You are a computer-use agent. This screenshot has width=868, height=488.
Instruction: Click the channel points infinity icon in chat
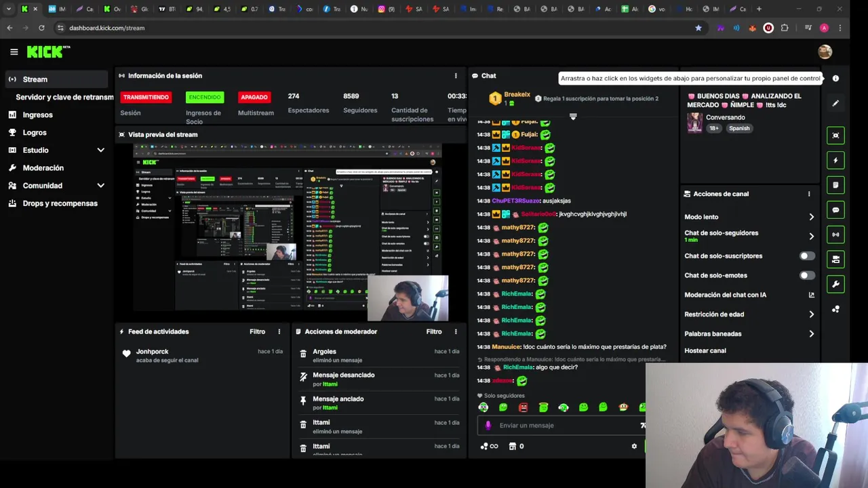(489, 446)
